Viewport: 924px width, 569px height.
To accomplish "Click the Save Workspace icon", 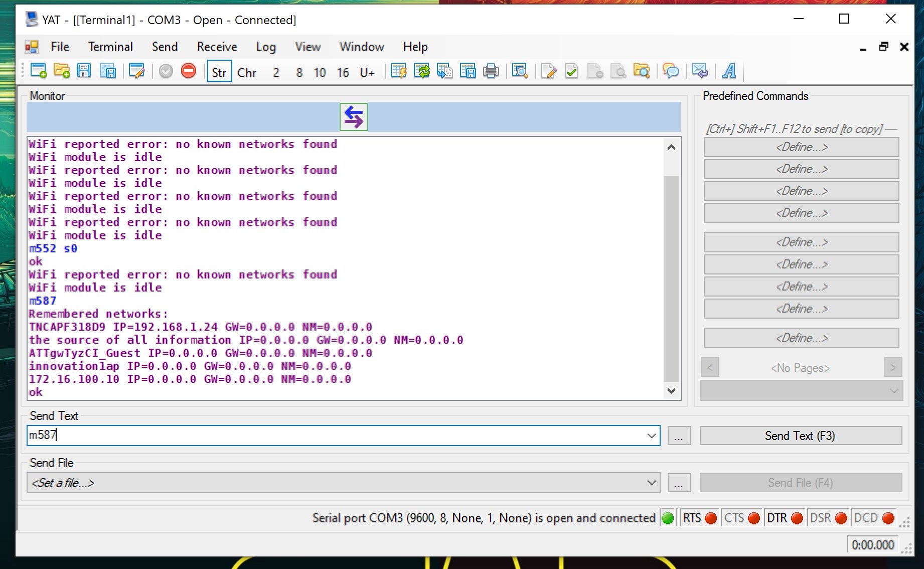I will pos(108,71).
